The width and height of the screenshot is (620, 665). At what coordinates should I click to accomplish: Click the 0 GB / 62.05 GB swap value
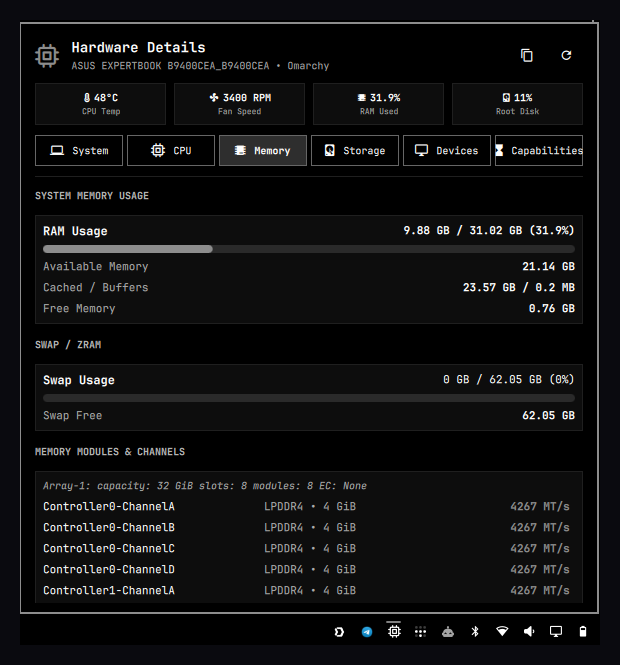(509, 380)
